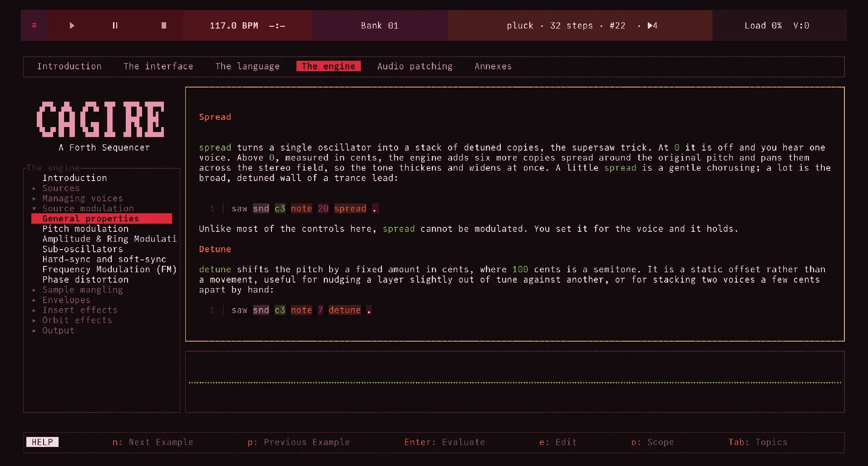
Task: Click the CAGIRE logo
Action: tap(100, 119)
